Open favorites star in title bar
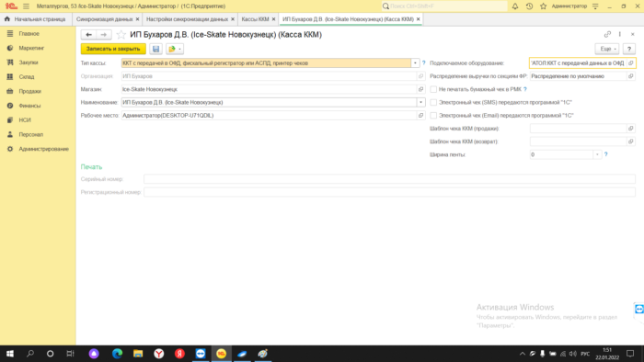The width and height of the screenshot is (644, 362). click(x=544, y=6)
